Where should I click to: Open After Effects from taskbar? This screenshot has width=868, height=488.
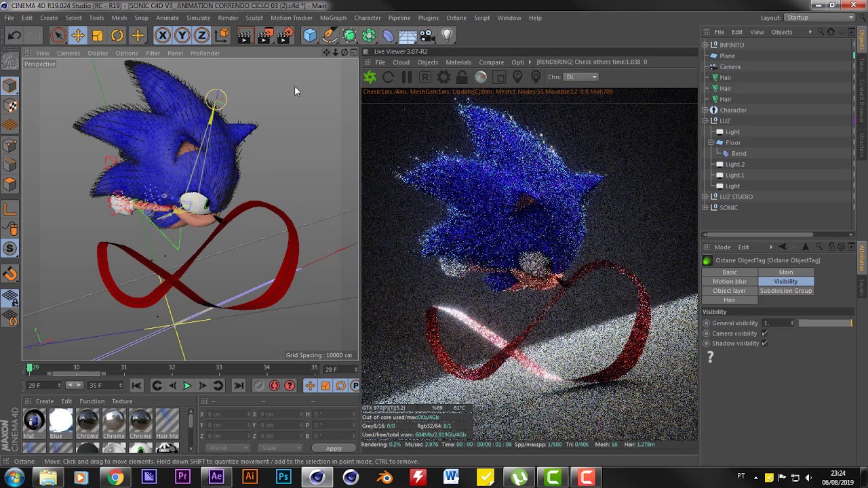tap(216, 477)
